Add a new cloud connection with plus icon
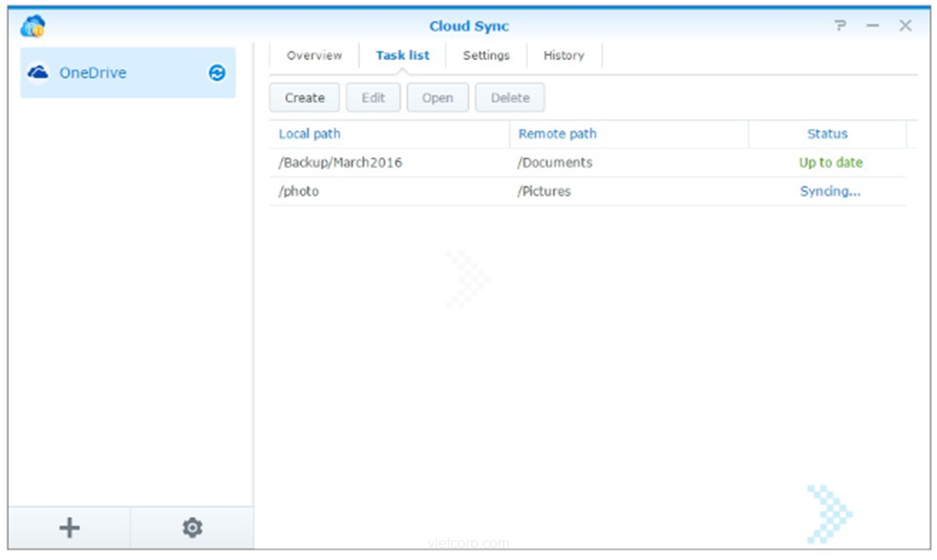This screenshot has height=560, width=937. (x=69, y=527)
